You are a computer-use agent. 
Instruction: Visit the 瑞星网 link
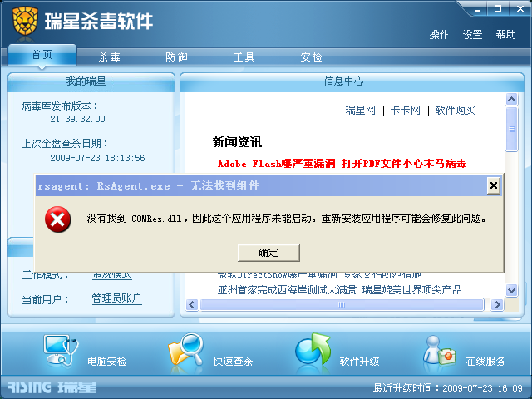pos(360,111)
